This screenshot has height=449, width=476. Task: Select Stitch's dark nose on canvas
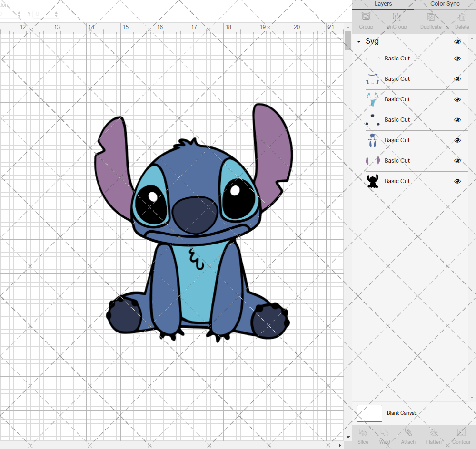point(196,215)
